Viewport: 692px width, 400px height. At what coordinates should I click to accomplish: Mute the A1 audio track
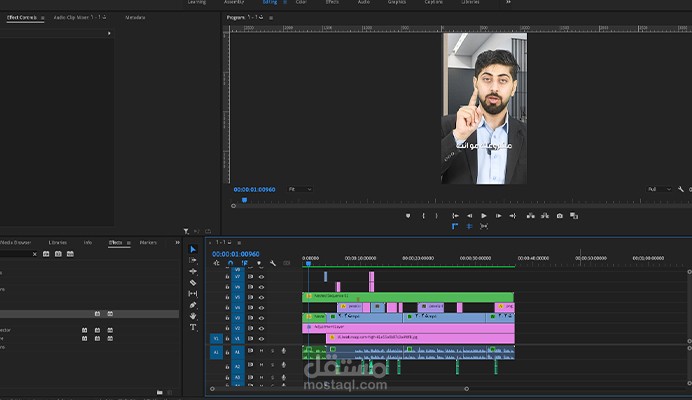pyautogui.click(x=261, y=351)
